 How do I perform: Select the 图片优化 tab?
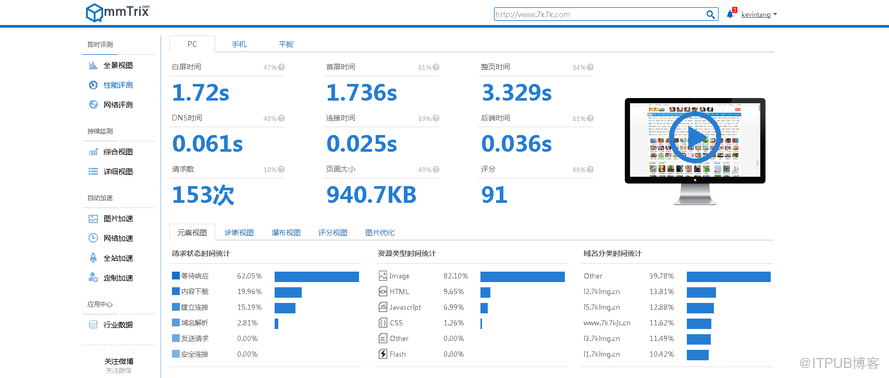pos(379,232)
